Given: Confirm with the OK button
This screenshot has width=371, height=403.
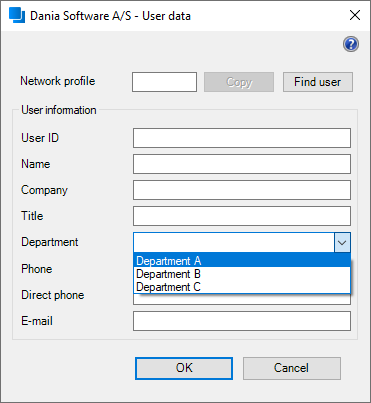Looking at the screenshot, I should tap(184, 368).
